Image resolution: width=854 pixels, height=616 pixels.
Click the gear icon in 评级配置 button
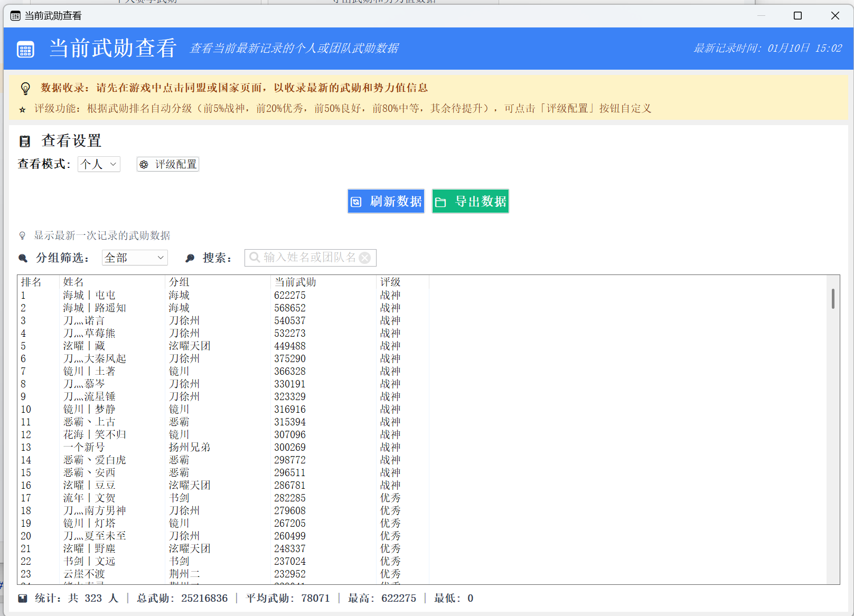pyautogui.click(x=144, y=165)
